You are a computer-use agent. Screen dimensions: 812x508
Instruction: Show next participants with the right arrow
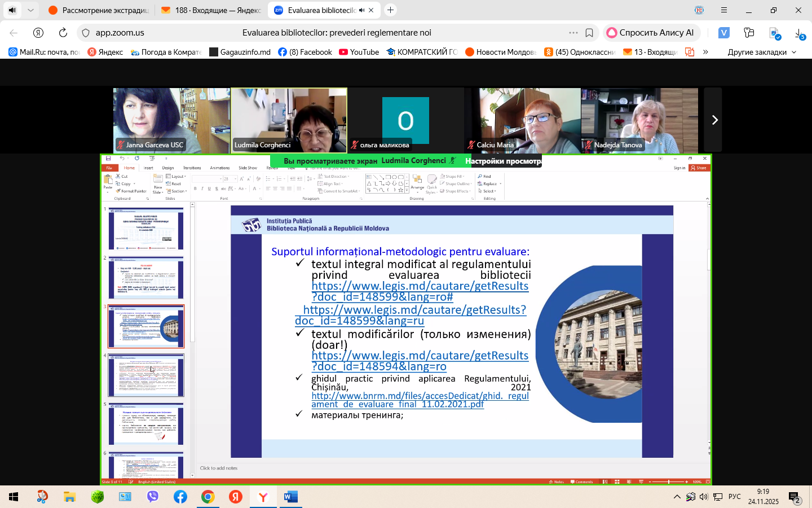point(714,120)
